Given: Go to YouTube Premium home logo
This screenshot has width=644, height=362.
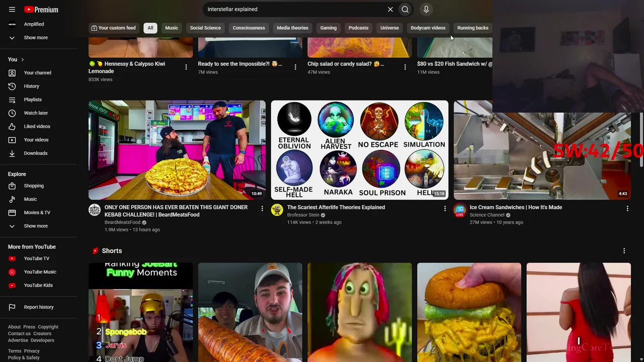Looking at the screenshot, I should point(41,10).
